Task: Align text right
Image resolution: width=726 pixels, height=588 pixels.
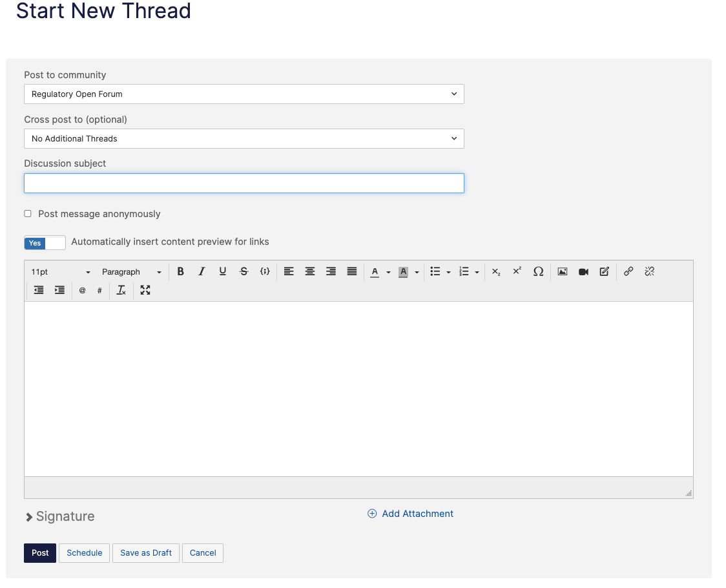Action: pyautogui.click(x=331, y=271)
